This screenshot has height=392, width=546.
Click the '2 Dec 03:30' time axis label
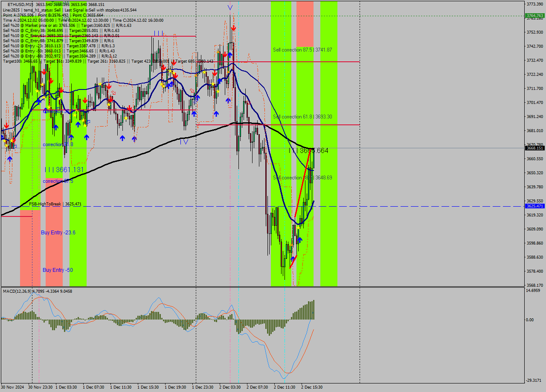pyautogui.click(x=230, y=387)
